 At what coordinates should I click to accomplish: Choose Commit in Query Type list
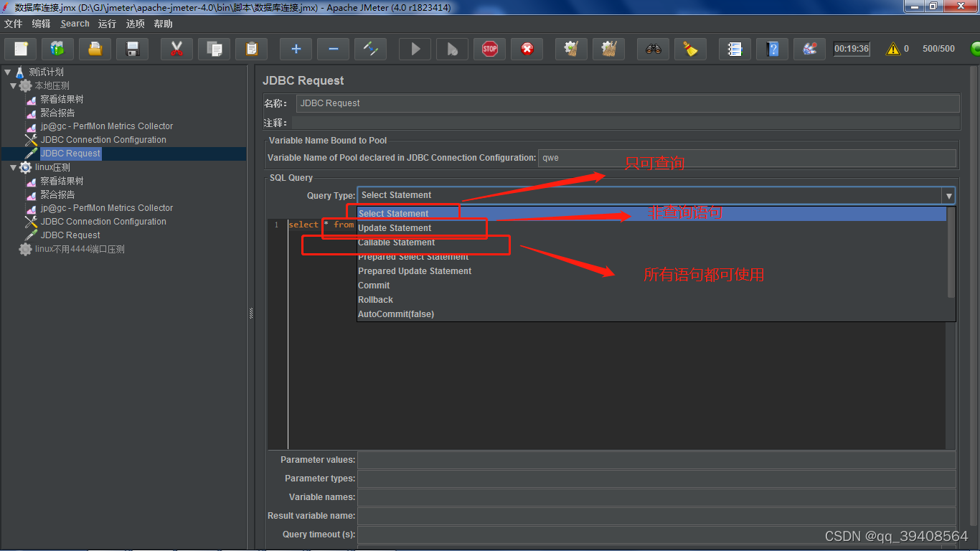(x=652, y=286)
